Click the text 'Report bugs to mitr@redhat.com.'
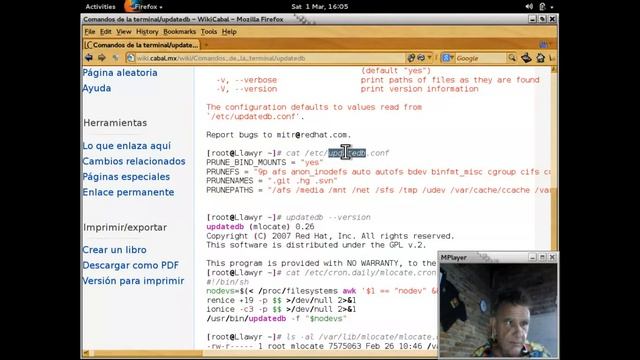640x360 pixels. click(x=278, y=135)
